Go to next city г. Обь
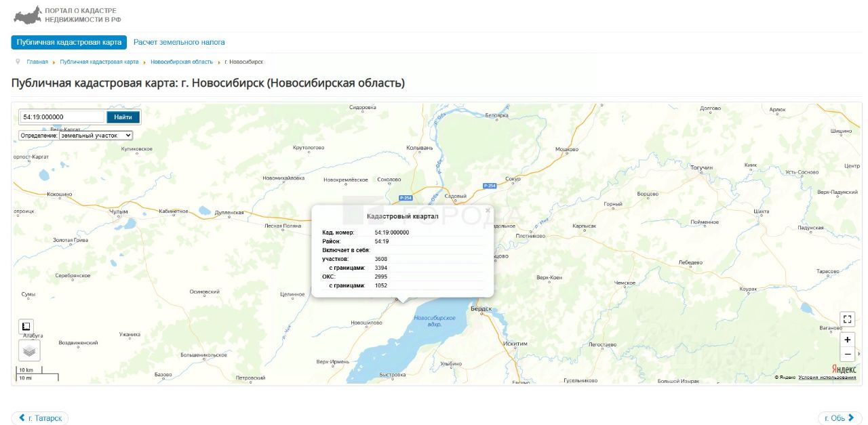868x425 pixels. pos(840,418)
